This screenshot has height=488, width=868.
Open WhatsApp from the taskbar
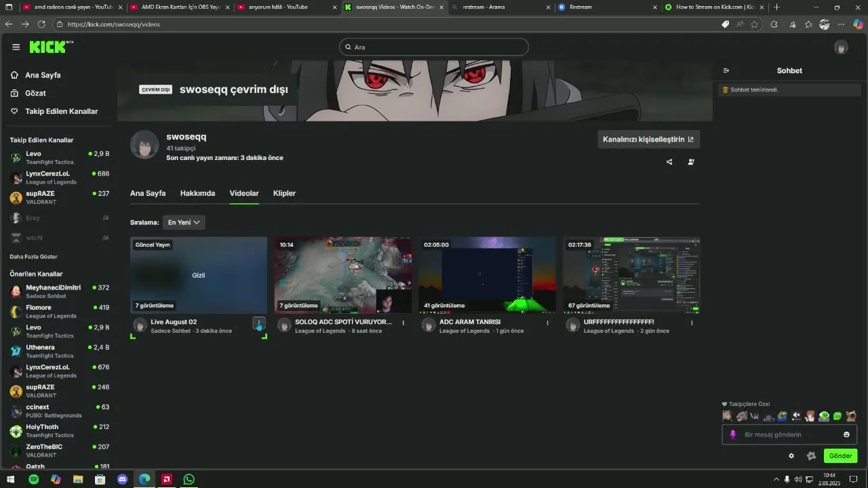(x=189, y=479)
